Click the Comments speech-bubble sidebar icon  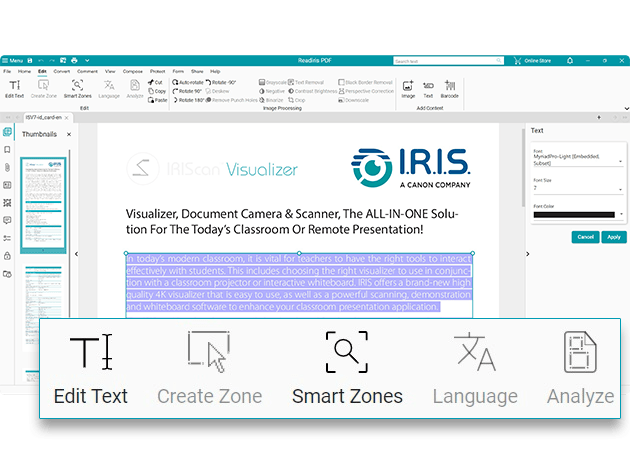click(7, 220)
